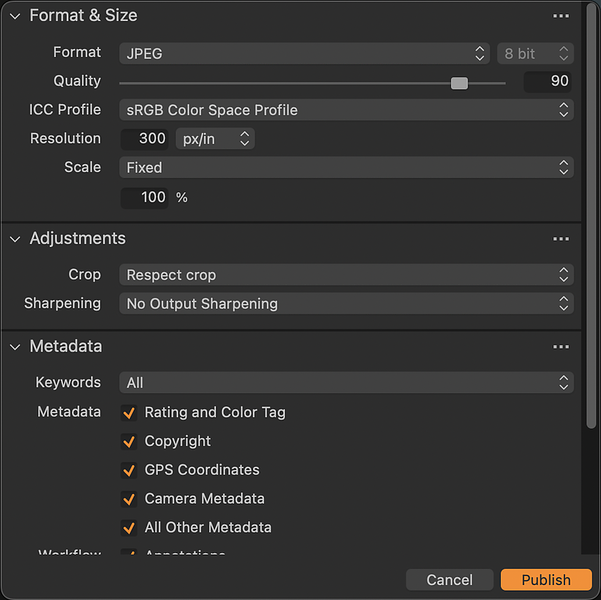Click the Metadata section heading text
Screen dimensions: 601x600
pyautogui.click(x=66, y=346)
